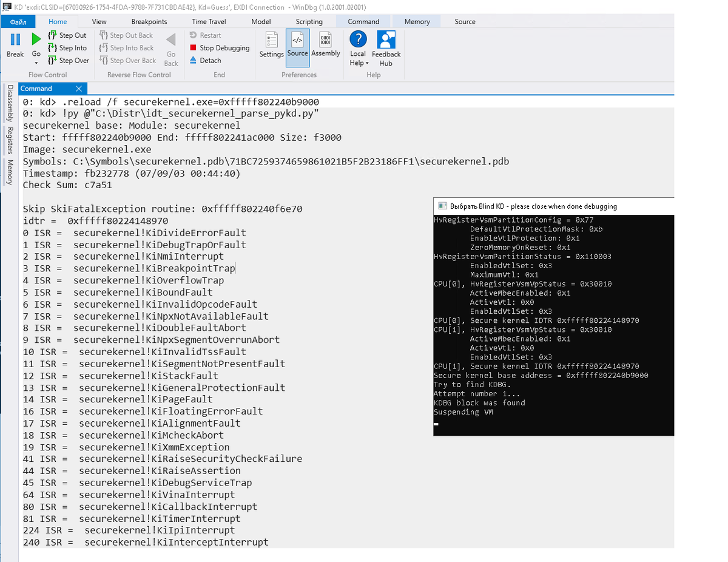Viewport: 728px width, 562px height.
Task: Click the KiPageFault ISR 14 line
Action: 118,399
